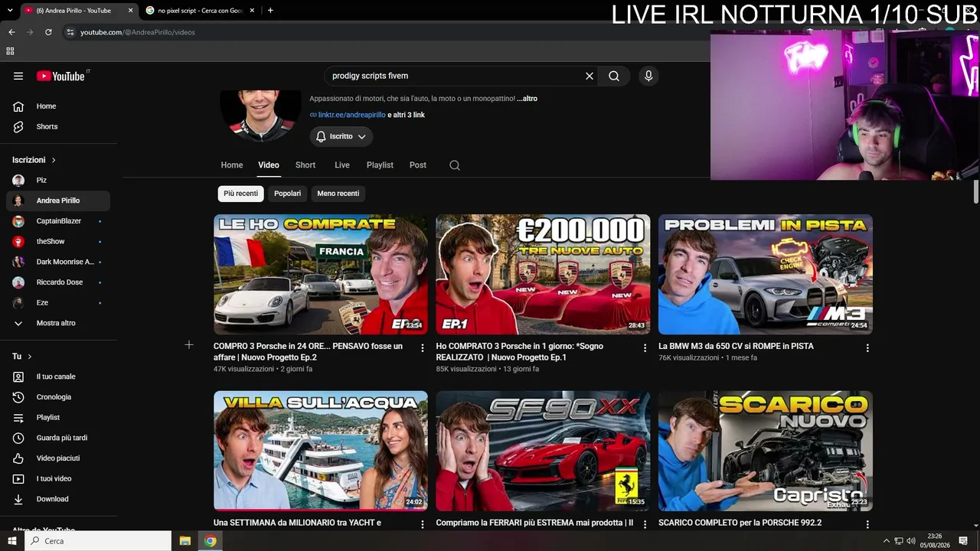Open I tuoi video page
Image resolution: width=980 pixels, height=551 pixels.
(58, 479)
